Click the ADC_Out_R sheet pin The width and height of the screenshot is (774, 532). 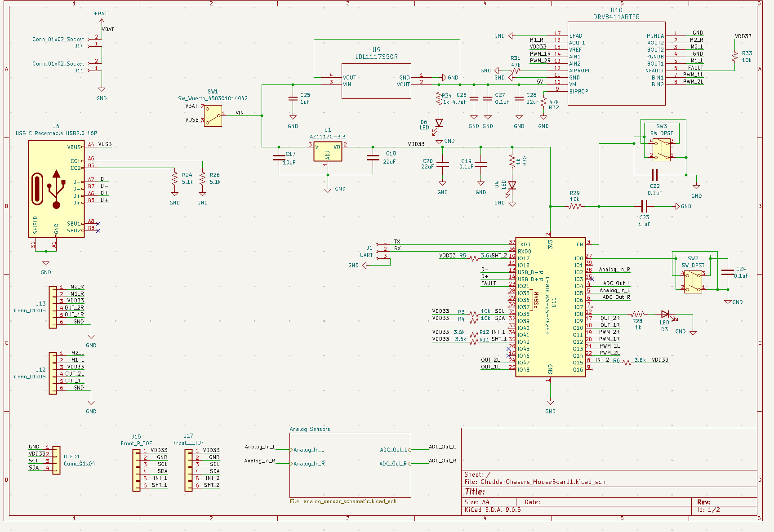tap(395, 464)
